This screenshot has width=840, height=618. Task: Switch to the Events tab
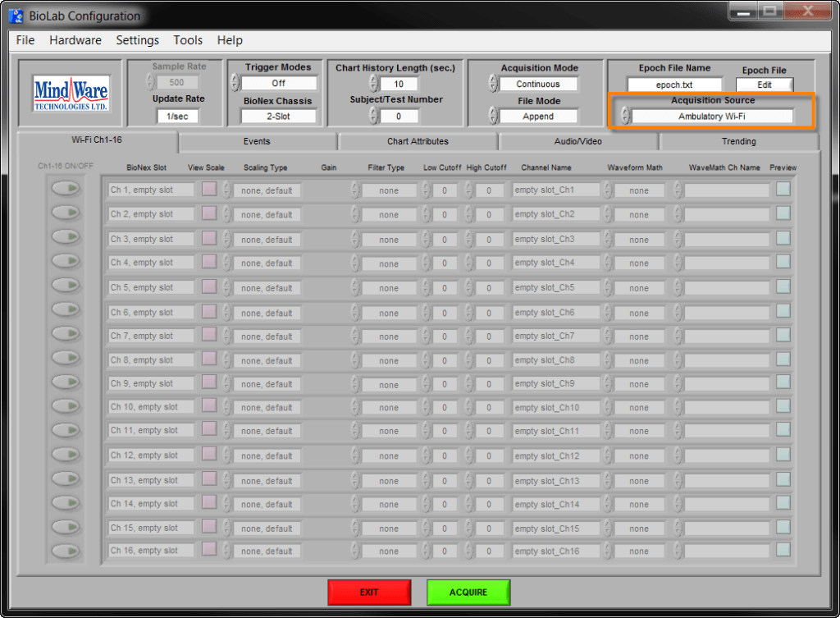[x=257, y=141]
